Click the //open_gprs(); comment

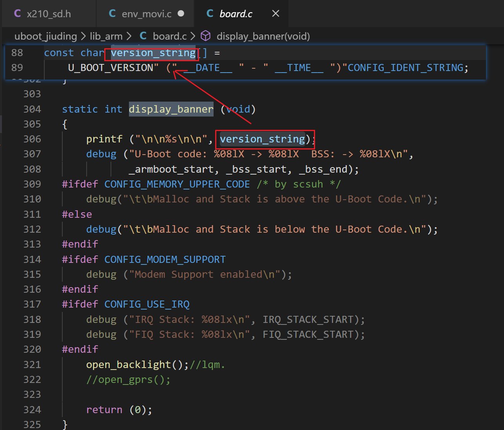tap(129, 379)
